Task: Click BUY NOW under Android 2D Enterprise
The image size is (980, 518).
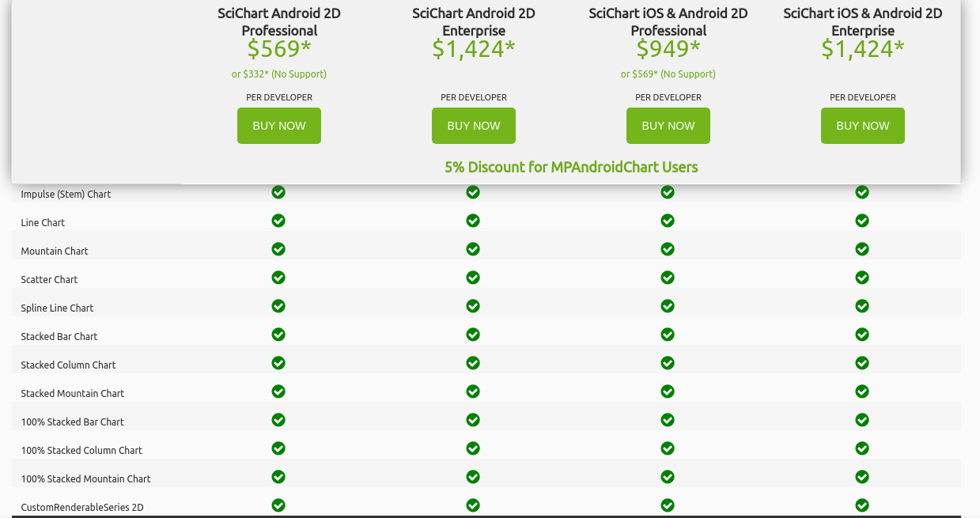Action: pos(474,126)
